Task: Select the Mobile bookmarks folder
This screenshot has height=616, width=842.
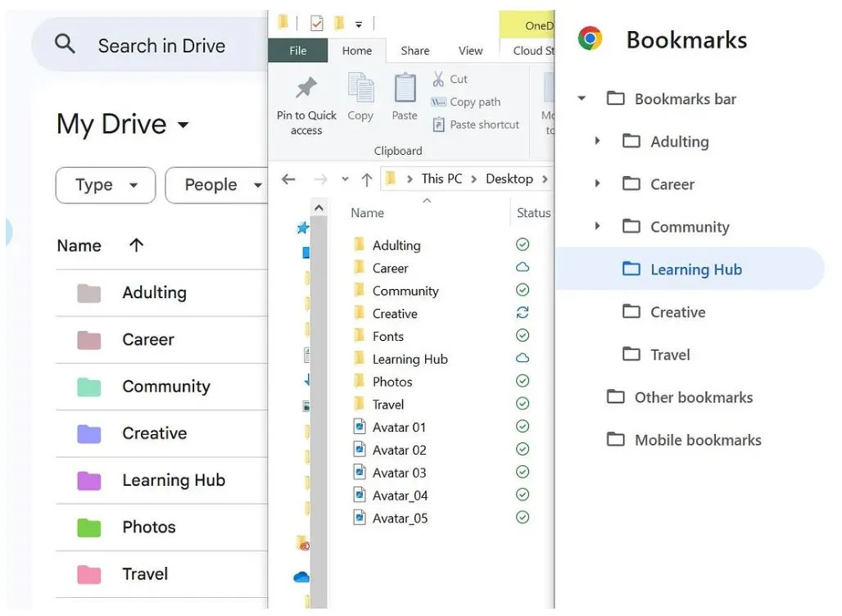Action: click(684, 440)
